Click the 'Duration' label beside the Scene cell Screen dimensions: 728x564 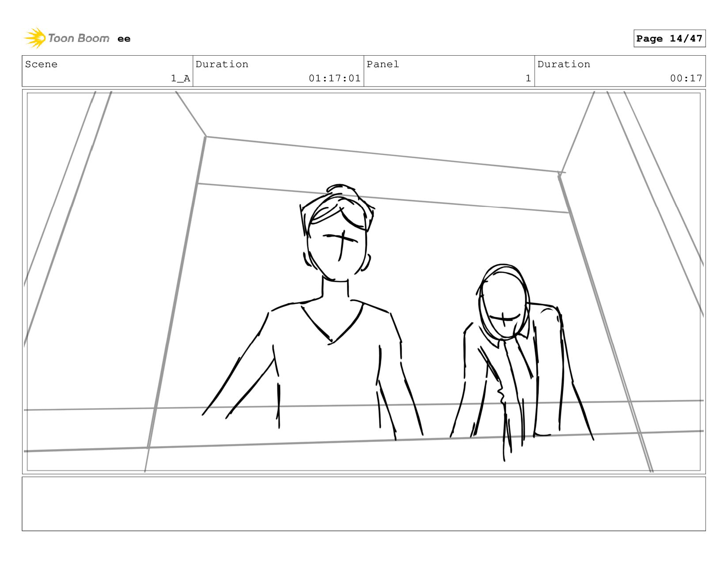(222, 64)
